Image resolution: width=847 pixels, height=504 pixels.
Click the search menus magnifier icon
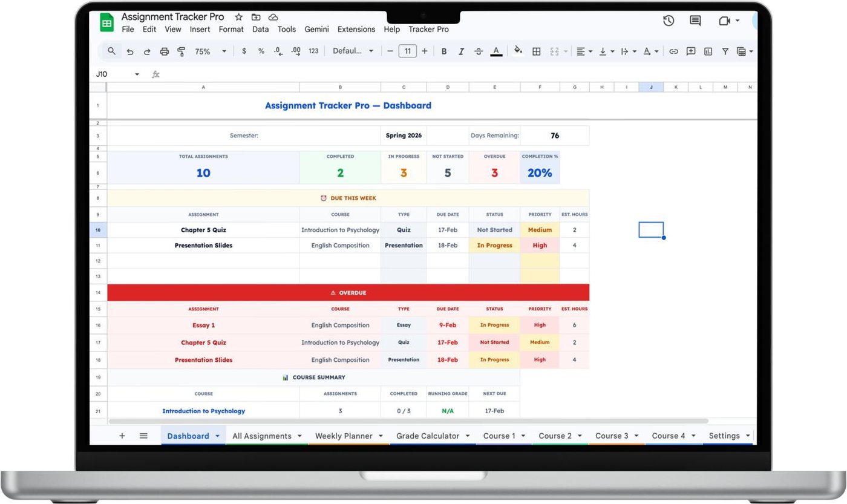click(x=111, y=51)
